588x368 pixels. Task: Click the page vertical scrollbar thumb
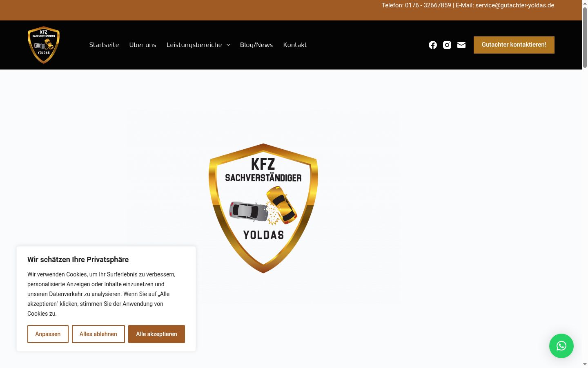(585, 37)
